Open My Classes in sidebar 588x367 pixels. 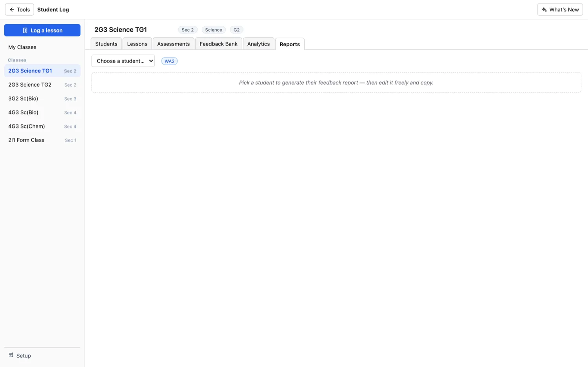[22, 47]
